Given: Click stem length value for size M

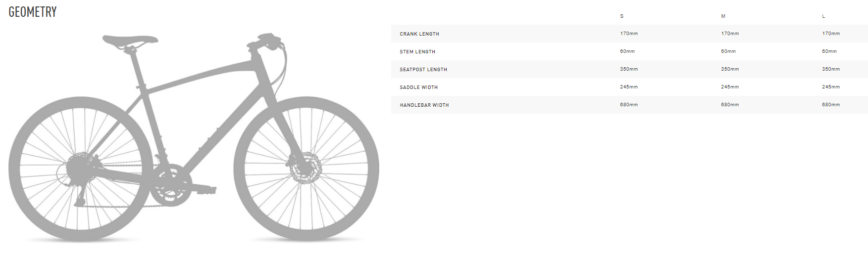Looking at the screenshot, I should click(728, 51).
